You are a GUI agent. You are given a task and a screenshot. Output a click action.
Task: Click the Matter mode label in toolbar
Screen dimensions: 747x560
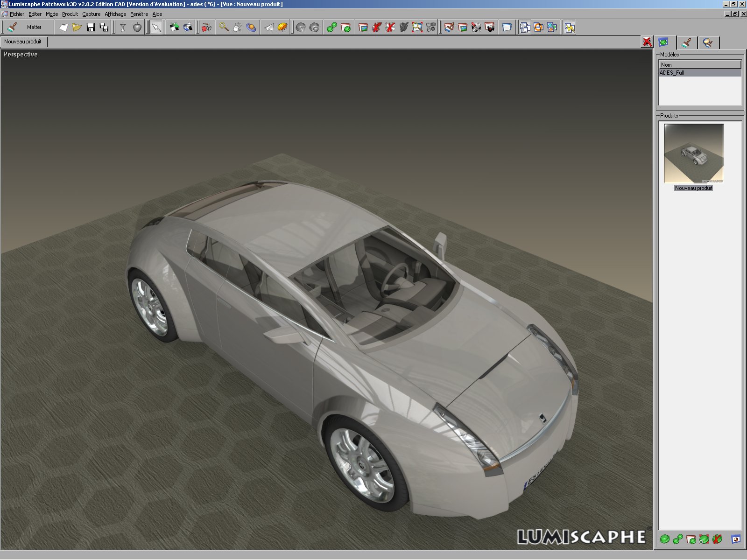[34, 27]
